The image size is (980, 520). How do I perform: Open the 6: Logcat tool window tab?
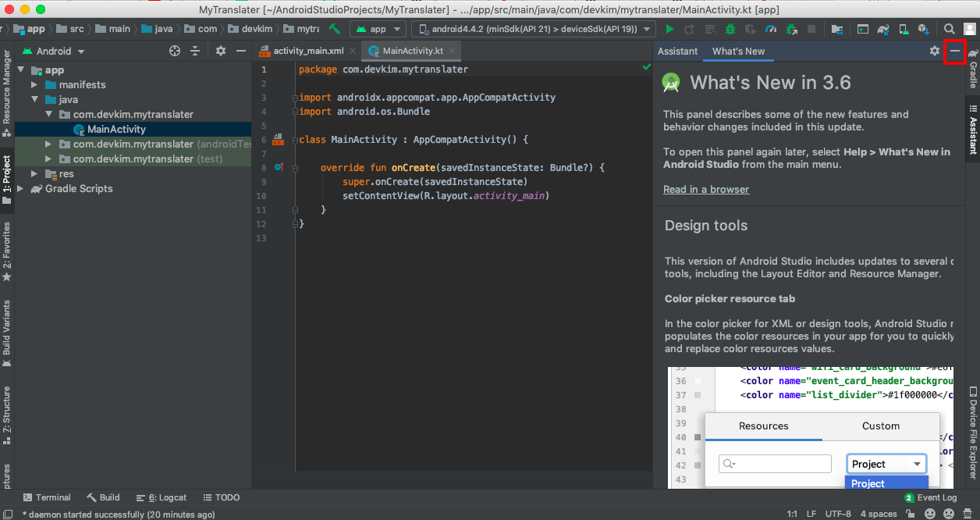pos(161,497)
